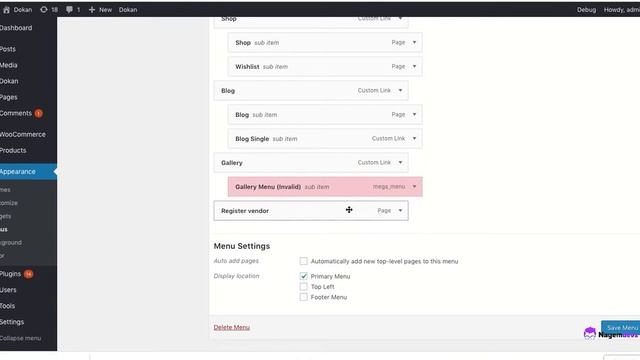This screenshot has height=360, width=640.
Task: Click the Delete Menu link
Action: (x=231, y=327)
